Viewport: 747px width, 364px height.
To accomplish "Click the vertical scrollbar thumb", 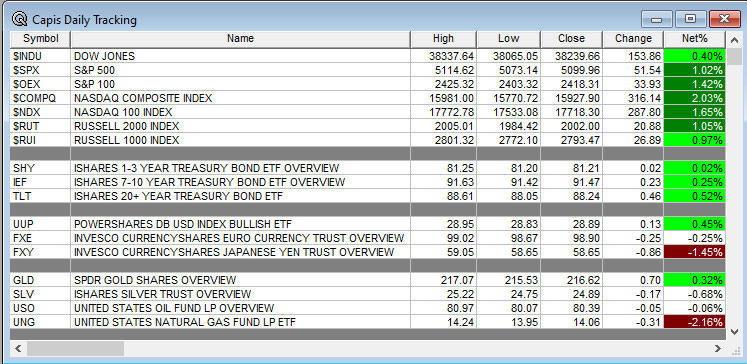I will tap(734, 56).
